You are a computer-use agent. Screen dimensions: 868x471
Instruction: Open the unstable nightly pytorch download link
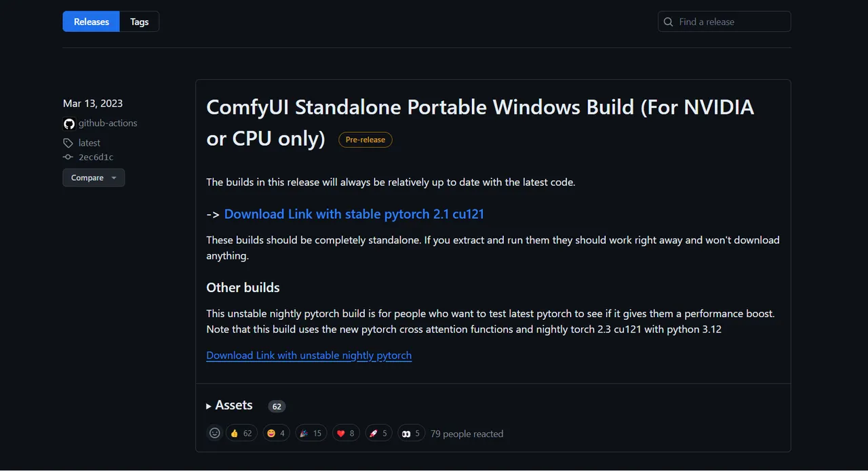[309, 355]
